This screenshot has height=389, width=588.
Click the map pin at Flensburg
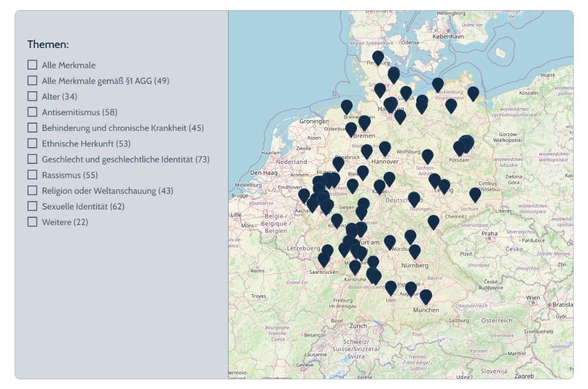pos(377,58)
